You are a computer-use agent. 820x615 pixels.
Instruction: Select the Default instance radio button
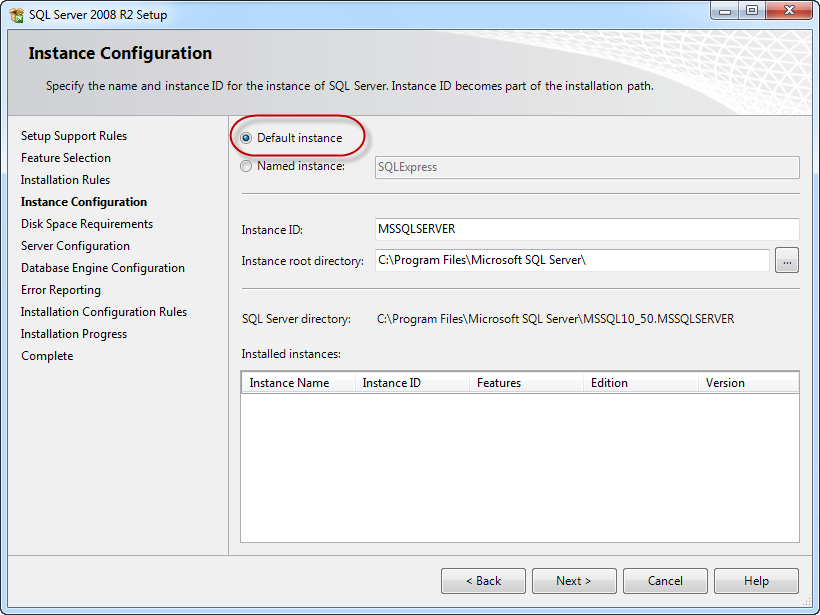(x=246, y=138)
